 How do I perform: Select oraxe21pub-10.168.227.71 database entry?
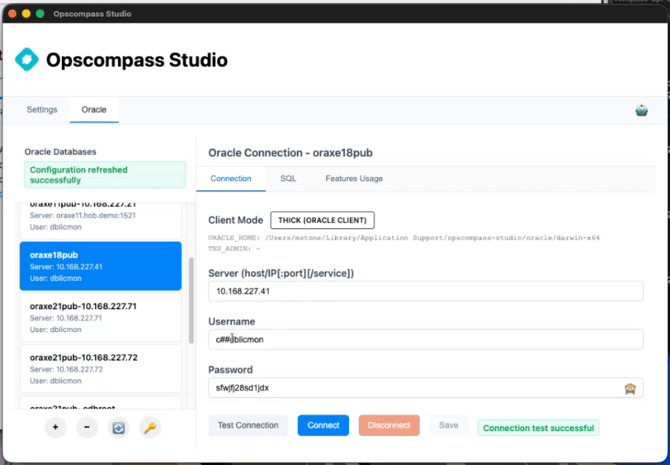tap(99, 317)
